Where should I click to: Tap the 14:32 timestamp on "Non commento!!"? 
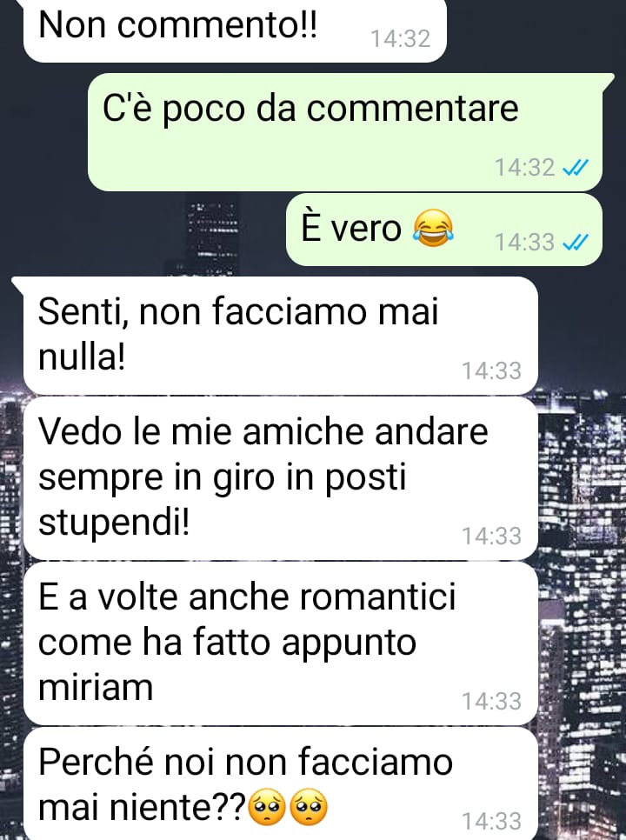click(x=401, y=39)
